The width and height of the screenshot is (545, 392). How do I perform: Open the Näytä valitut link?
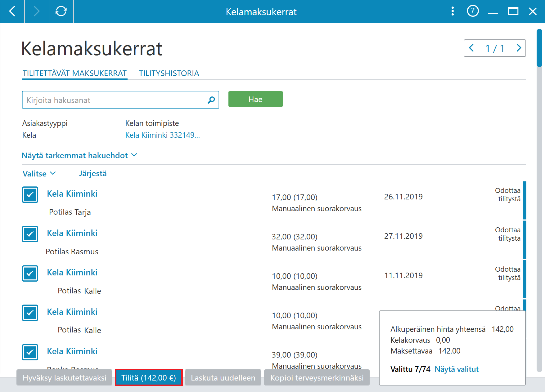point(457,369)
